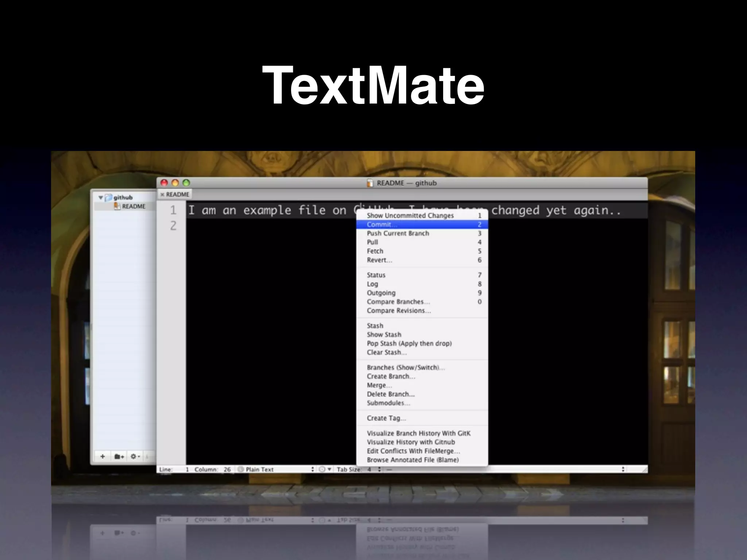Viewport: 747px width, 560px height.
Task: Select Edit Conflicts With FileMerge…
Action: [422, 451]
